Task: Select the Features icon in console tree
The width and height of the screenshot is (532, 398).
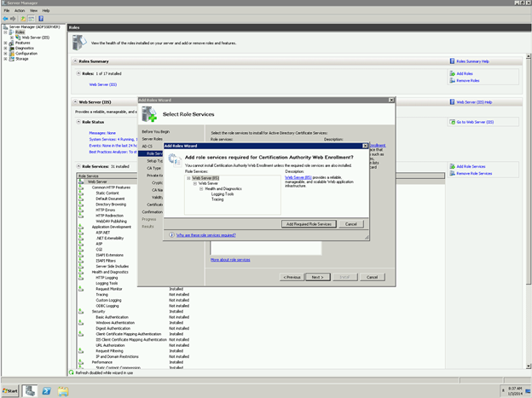Action: 12,43
